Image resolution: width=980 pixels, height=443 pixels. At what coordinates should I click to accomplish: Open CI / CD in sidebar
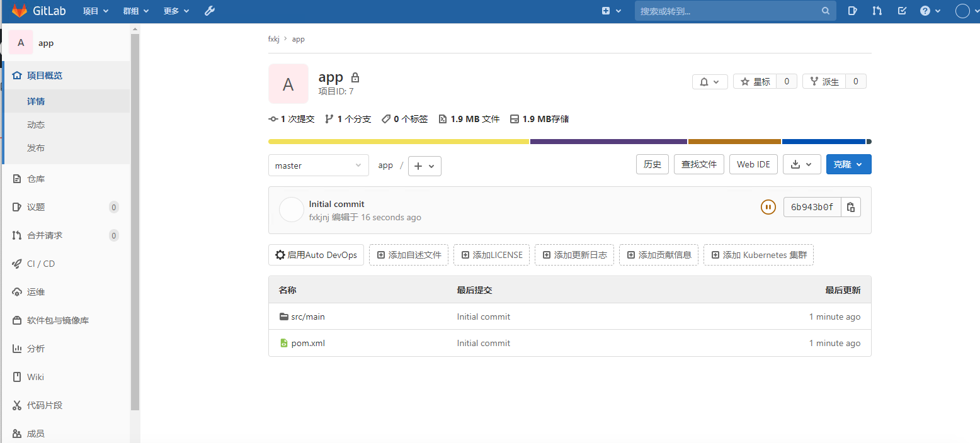click(67, 264)
